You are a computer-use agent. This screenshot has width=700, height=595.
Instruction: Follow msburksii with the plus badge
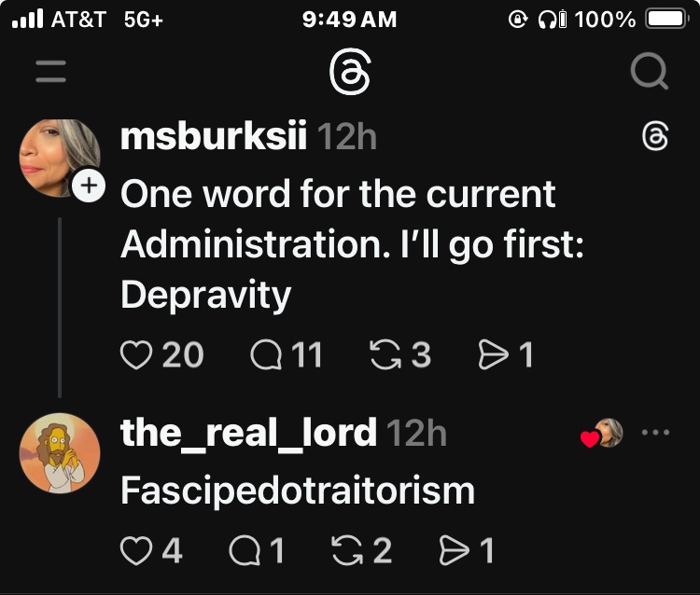(88, 186)
